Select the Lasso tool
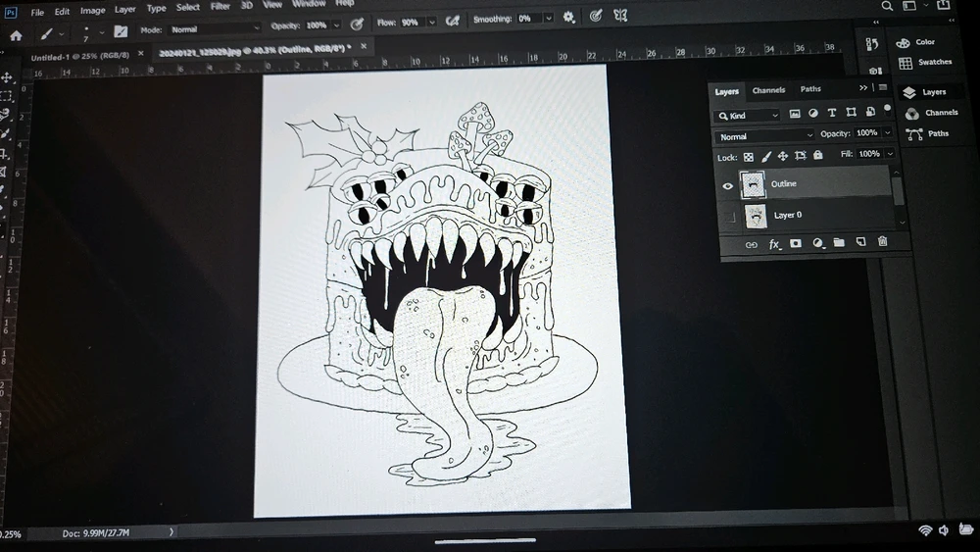Screen dimensions: 980x552 (x=6, y=114)
